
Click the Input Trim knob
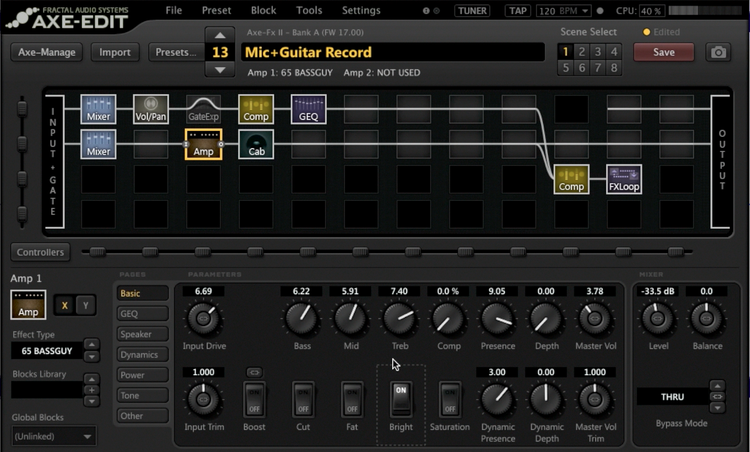coord(203,399)
